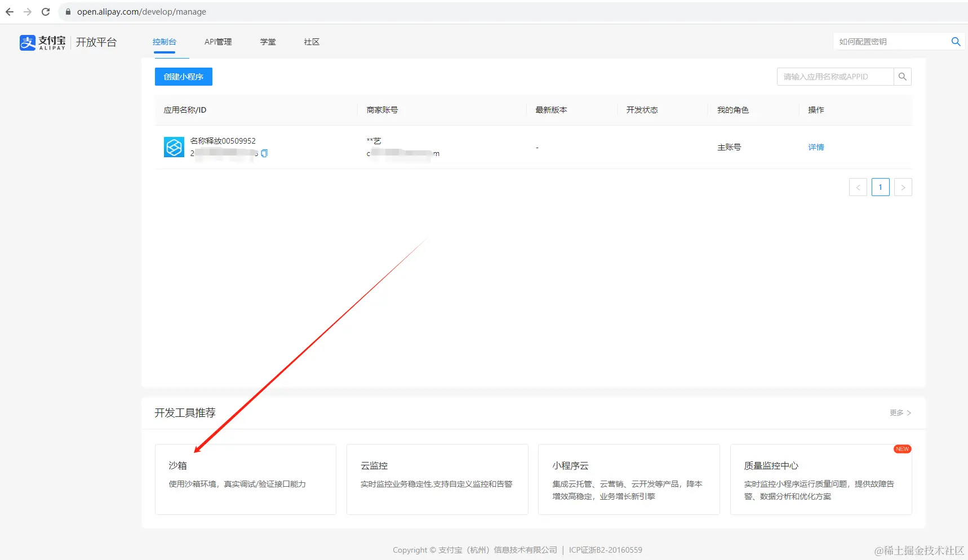Screen dimensions: 968x560
Task: Click the padlock site security icon
Action: point(68,12)
